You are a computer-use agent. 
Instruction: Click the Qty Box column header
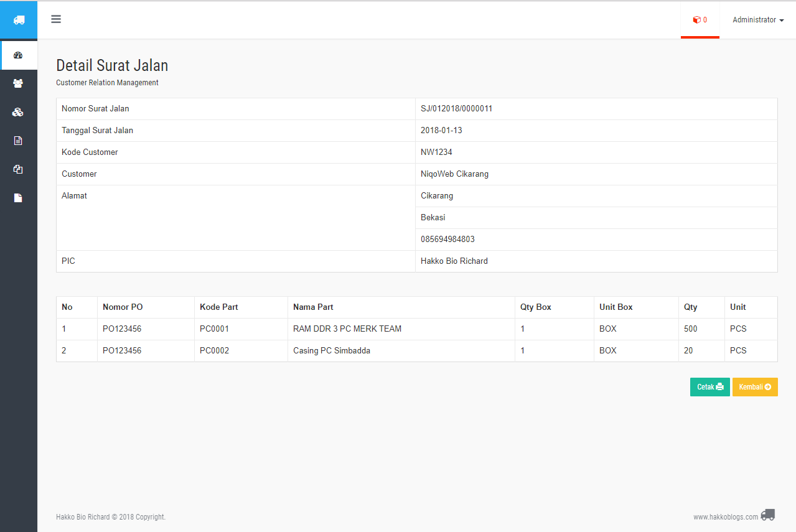coord(536,307)
